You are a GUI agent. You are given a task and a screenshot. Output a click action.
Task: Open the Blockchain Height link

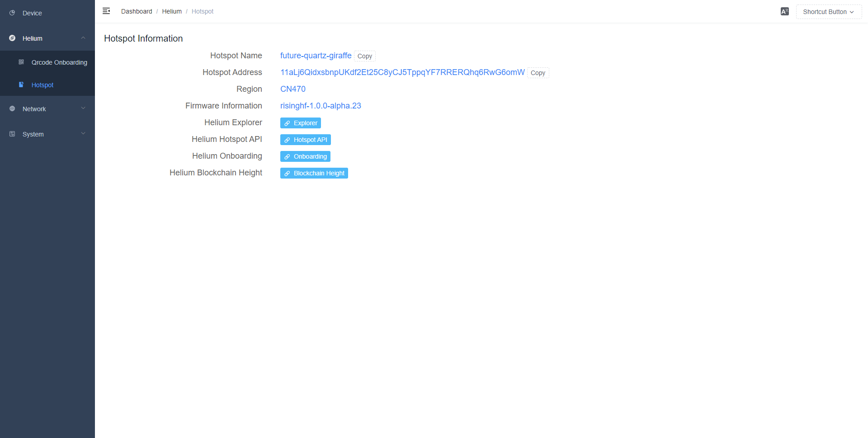314,173
